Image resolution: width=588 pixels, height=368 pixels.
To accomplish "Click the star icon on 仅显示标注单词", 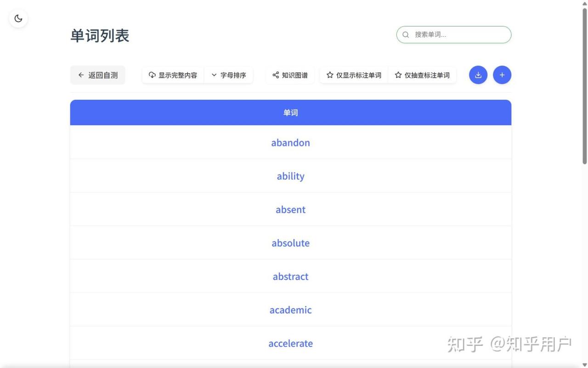I will (x=330, y=75).
